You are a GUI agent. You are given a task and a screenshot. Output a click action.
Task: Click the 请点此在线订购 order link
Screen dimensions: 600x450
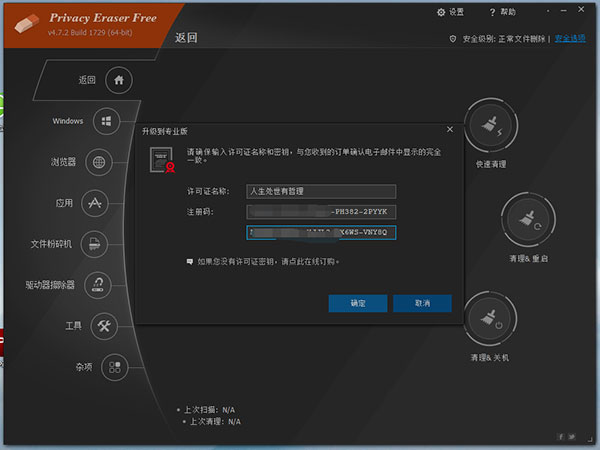point(308,262)
